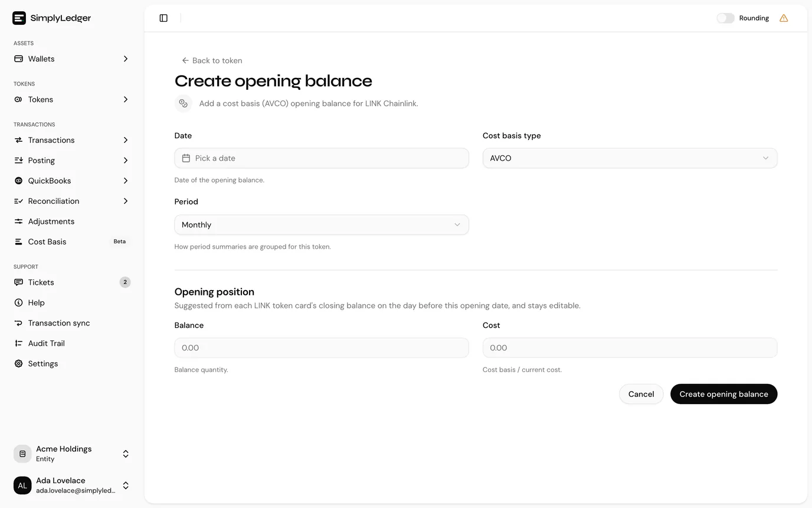The image size is (812, 508).
Task: Go back to token
Action: pyautogui.click(x=212, y=60)
